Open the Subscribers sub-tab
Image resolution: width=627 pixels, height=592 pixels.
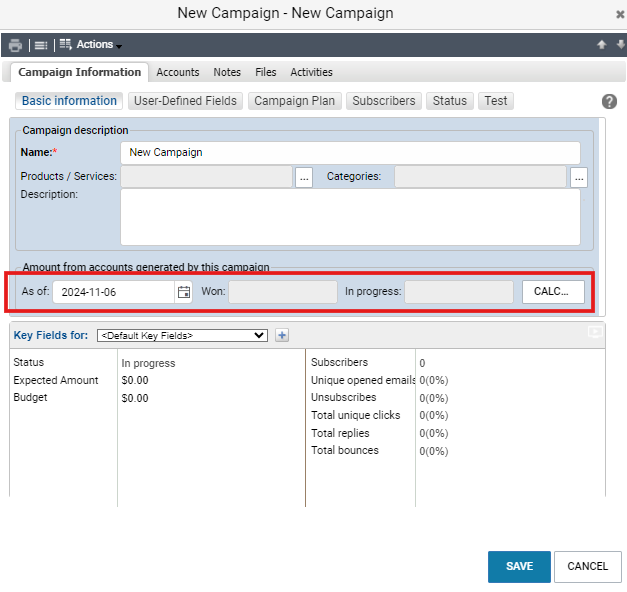click(x=384, y=101)
